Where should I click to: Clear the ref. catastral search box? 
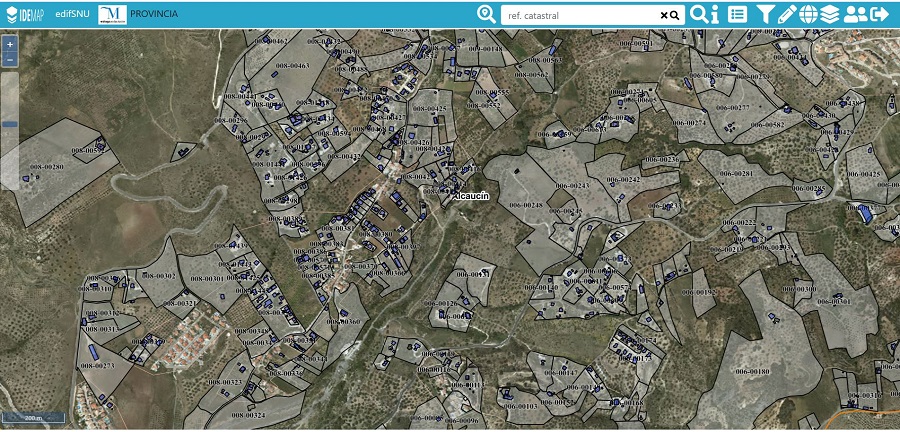tap(664, 15)
